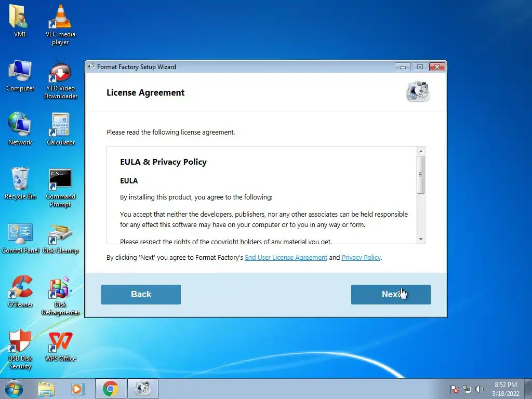This screenshot has height=399, width=532.
Task: Close the Format Factory Setup Wizard
Action: coord(437,67)
